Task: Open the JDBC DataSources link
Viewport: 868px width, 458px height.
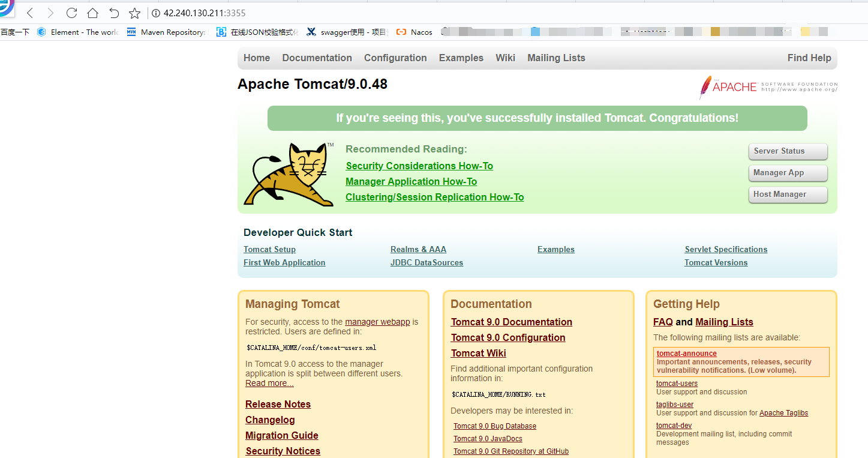Action: [427, 263]
